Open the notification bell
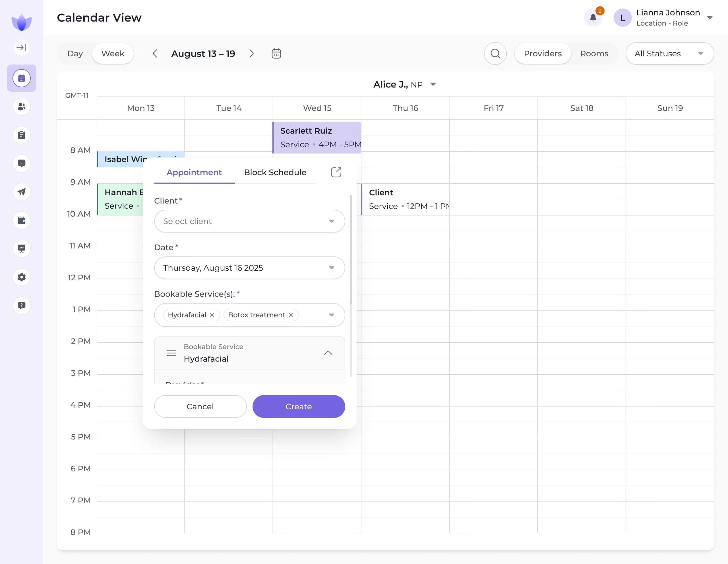Image resolution: width=728 pixels, height=564 pixels. [593, 18]
